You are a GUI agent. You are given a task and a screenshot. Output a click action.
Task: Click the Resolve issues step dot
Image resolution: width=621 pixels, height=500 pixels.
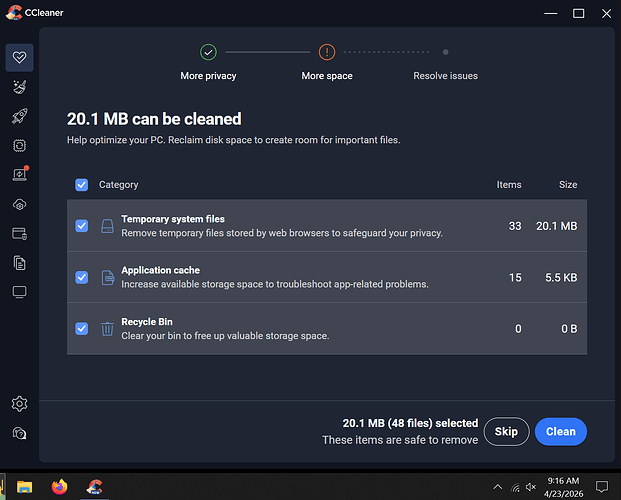pyautogui.click(x=446, y=52)
